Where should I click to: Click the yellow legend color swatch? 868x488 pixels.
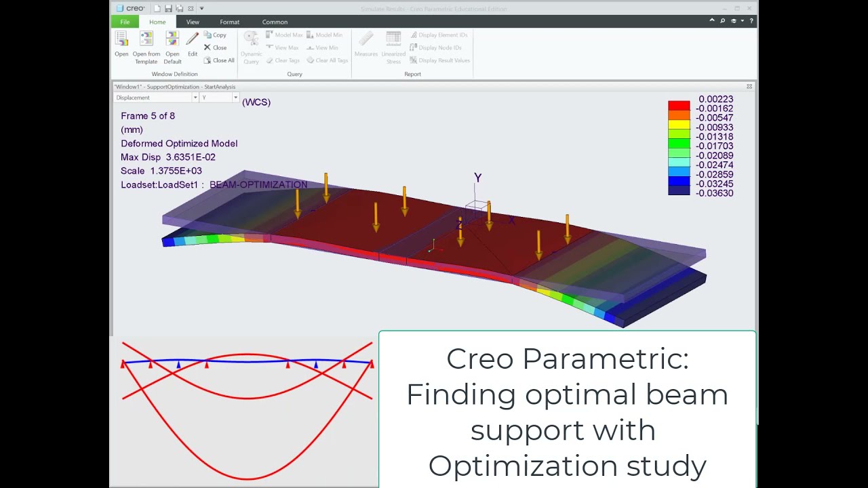point(679,125)
